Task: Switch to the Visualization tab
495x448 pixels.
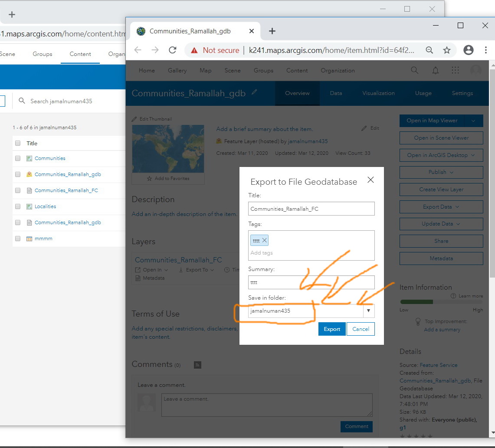Action: pyautogui.click(x=378, y=93)
